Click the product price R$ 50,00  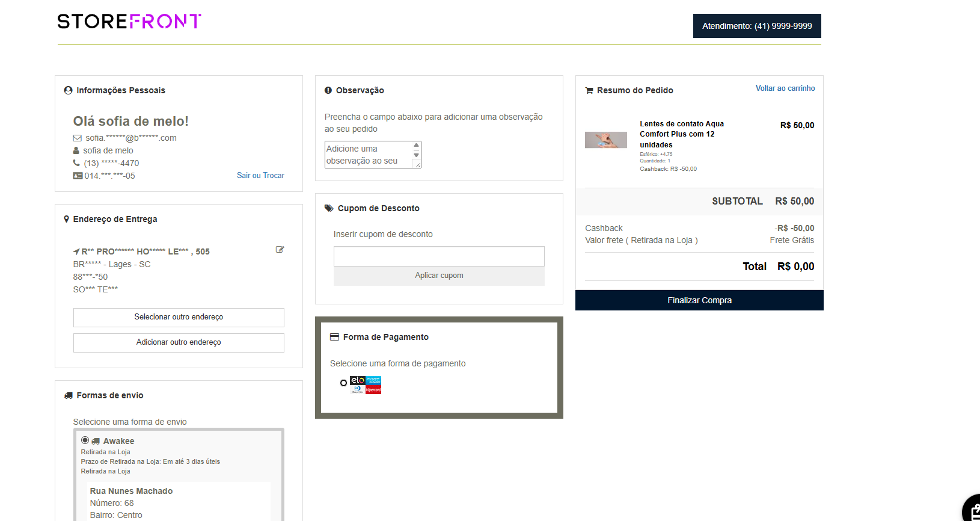[797, 125]
